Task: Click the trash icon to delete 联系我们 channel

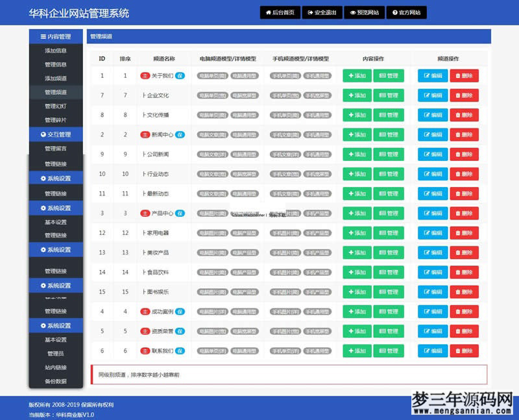Action: 457,351
